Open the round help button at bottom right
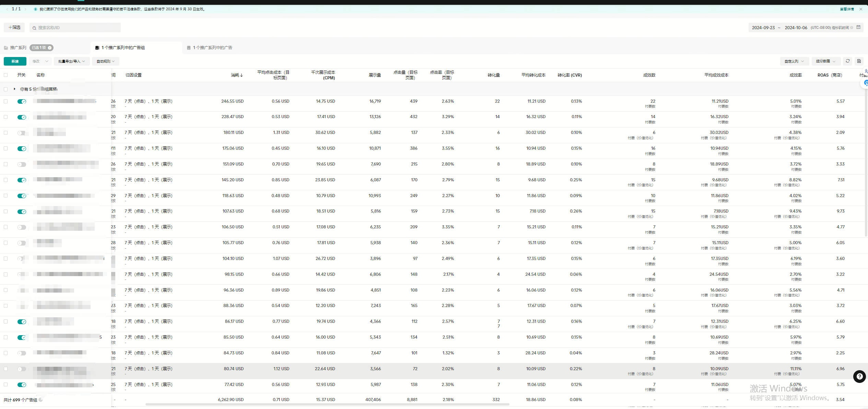This screenshot has width=868, height=409. pos(859,376)
